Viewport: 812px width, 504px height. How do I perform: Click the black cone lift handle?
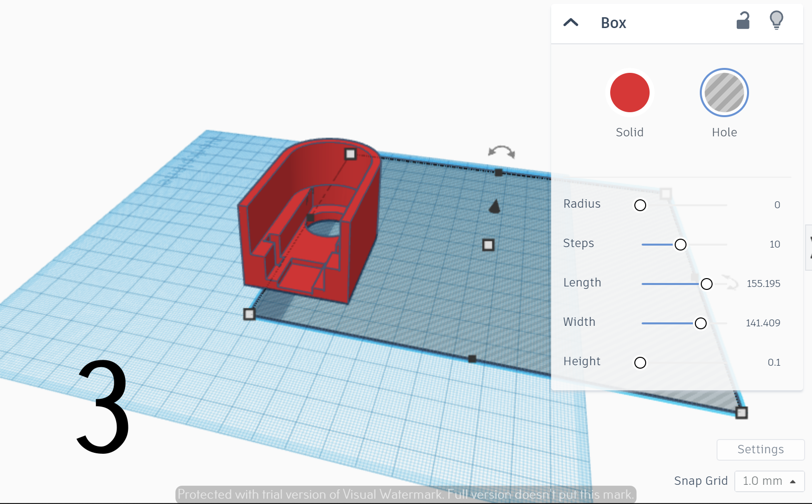click(495, 206)
